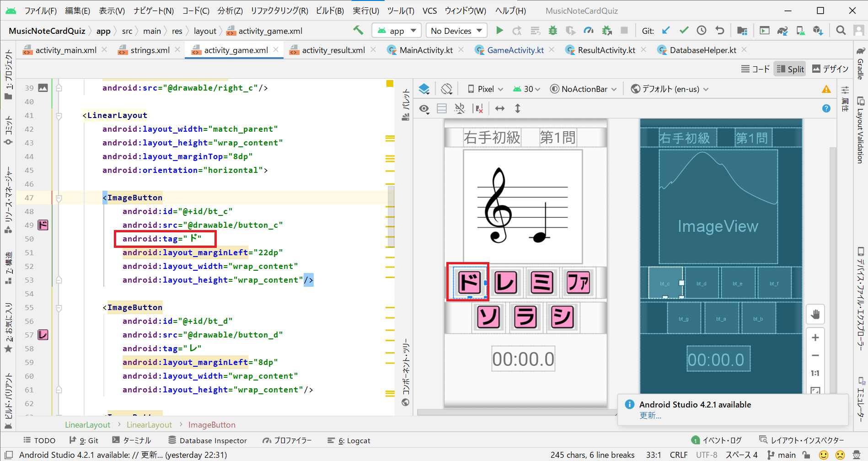Open the No Devices dropdown

456,31
